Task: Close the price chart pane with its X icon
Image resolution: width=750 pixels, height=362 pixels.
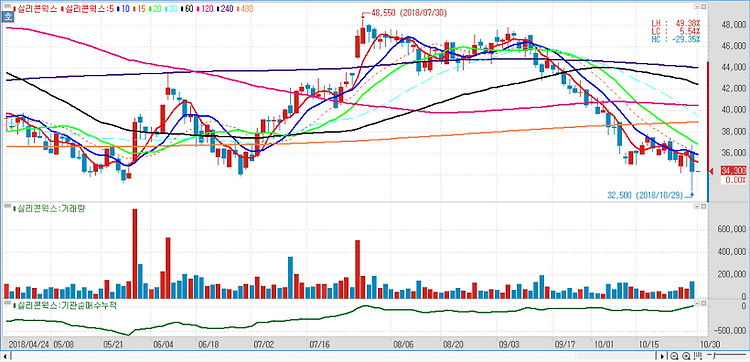Action: 704,8
